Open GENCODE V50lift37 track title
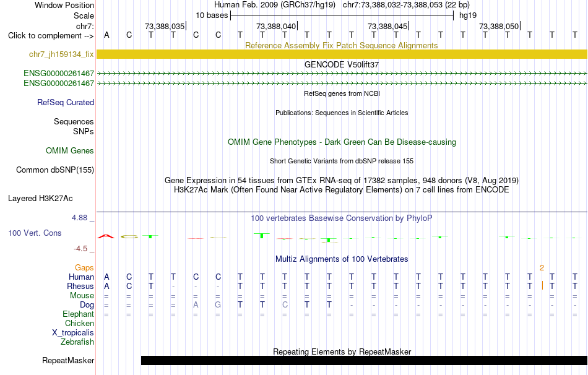The height and width of the screenshot is (375, 588). click(x=342, y=64)
